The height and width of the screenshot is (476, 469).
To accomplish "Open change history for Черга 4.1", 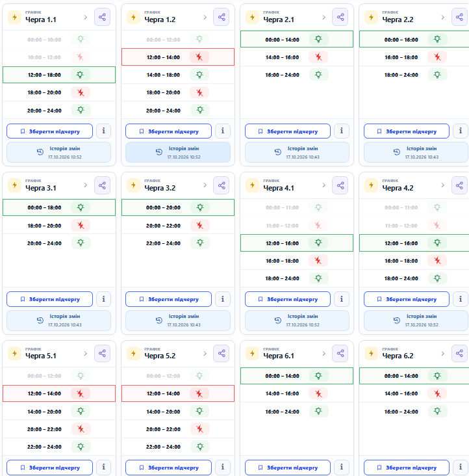I will [x=297, y=321].
